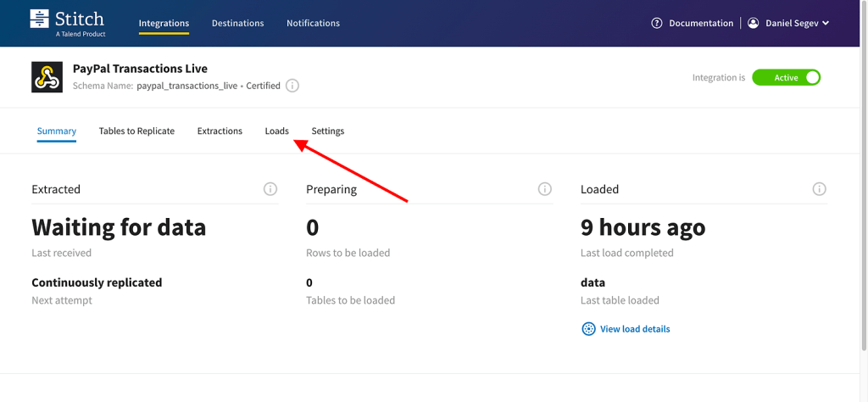
Task: Switch to the Settings tab
Action: pyautogui.click(x=328, y=131)
